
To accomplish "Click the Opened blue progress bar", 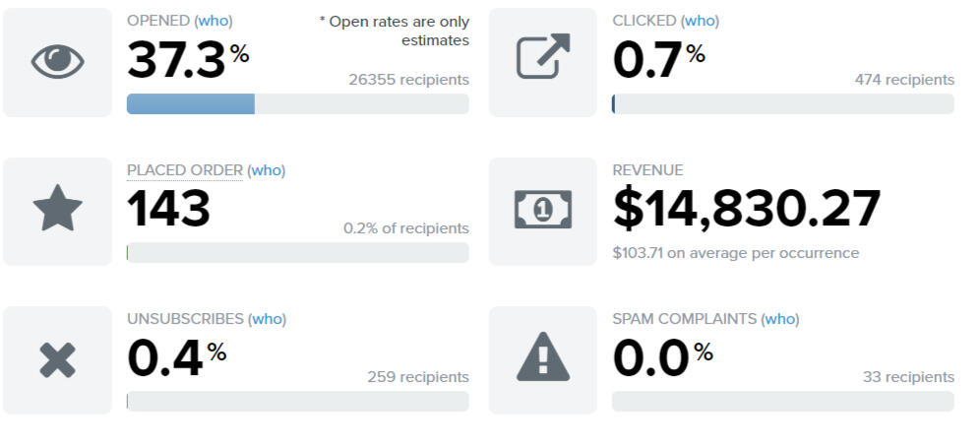I will tap(191, 104).
